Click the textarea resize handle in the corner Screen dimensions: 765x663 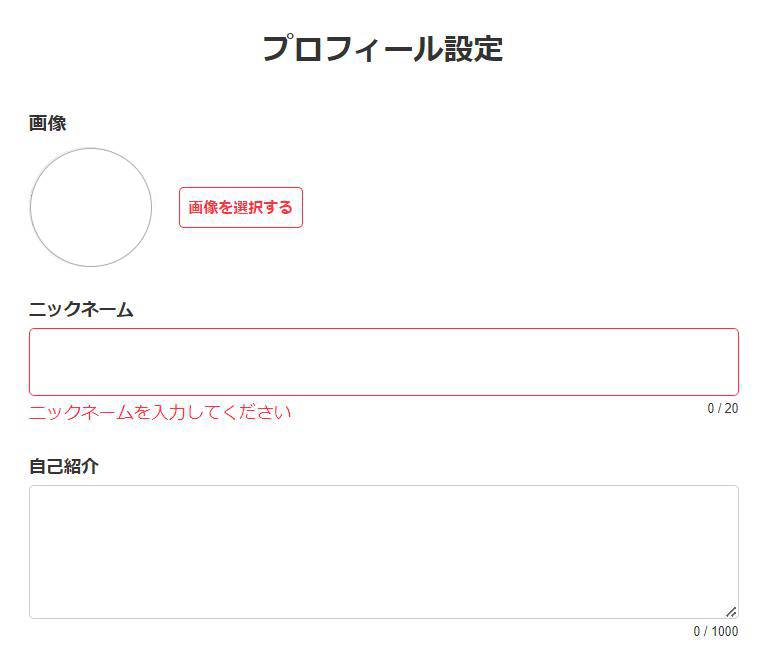tap(731, 611)
